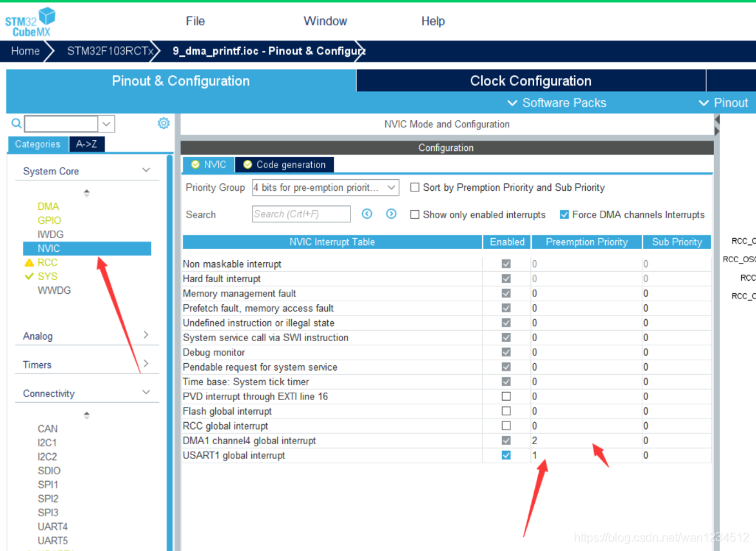Image resolution: width=756 pixels, height=551 pixels.
Task: Click the interrupt Search input field
Action: tap(301, 214)
